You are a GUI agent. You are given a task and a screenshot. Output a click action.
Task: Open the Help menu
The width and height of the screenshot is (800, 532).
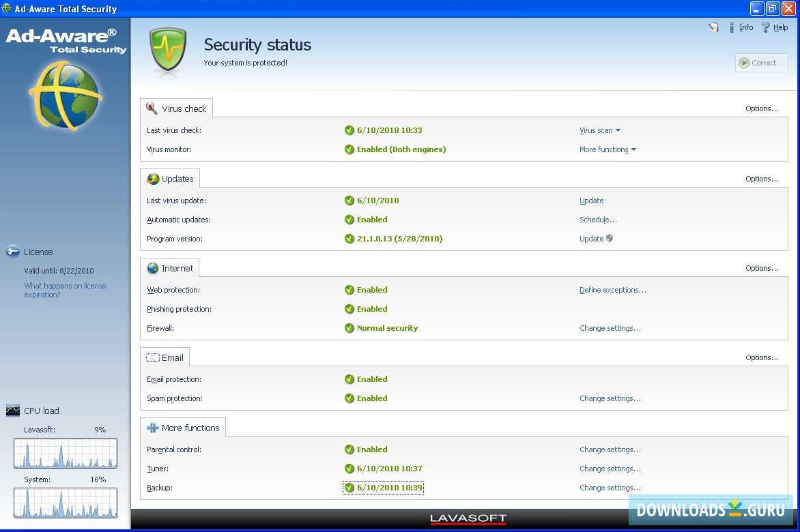tap(780, 27)
